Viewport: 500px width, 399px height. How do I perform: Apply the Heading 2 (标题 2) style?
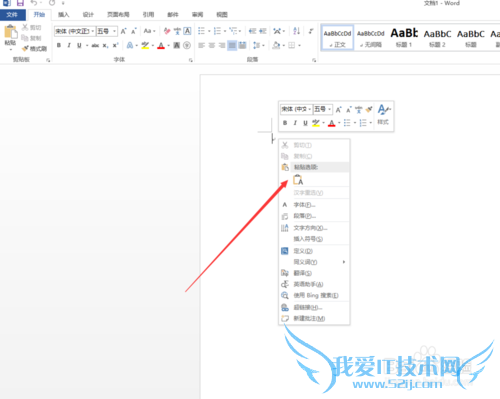437,38
